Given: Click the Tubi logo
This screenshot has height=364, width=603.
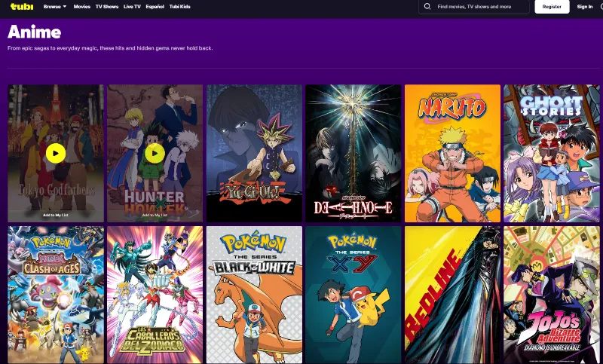Looking at the screenshot, I should 21,6.
